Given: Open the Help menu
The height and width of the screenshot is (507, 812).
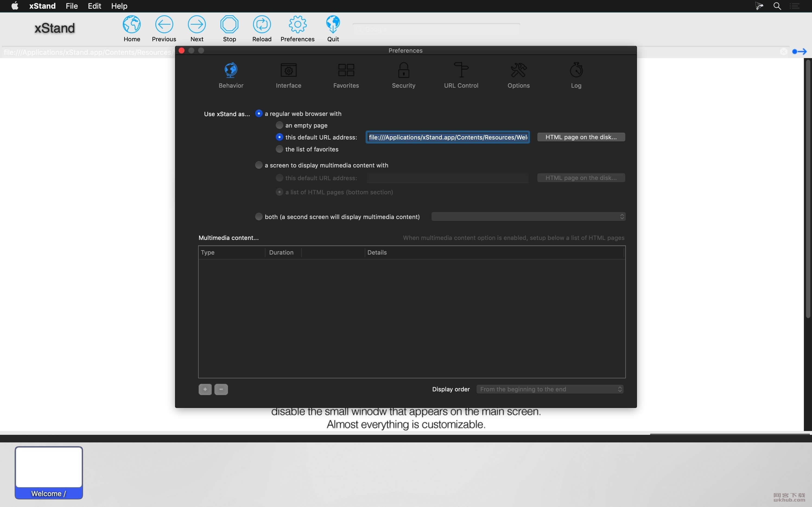Looking at the screenshot, I should click(119, 6).
